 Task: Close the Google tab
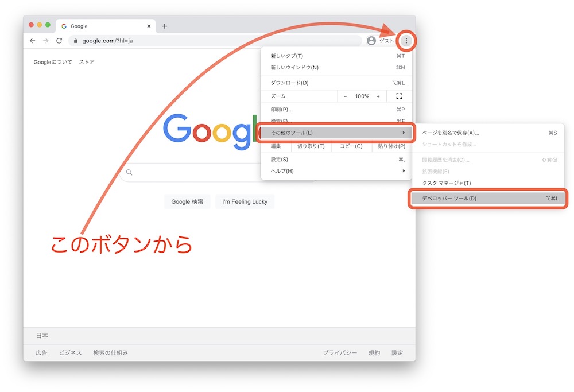(149, 26)
